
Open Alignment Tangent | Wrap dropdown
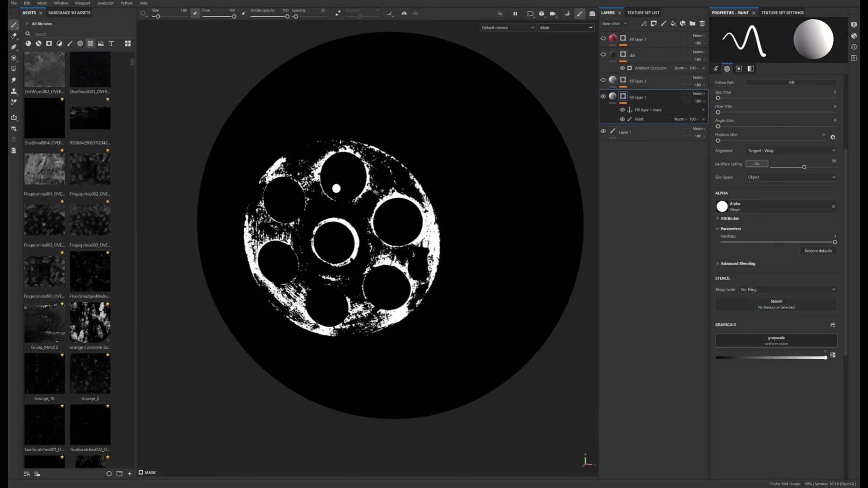791,150
